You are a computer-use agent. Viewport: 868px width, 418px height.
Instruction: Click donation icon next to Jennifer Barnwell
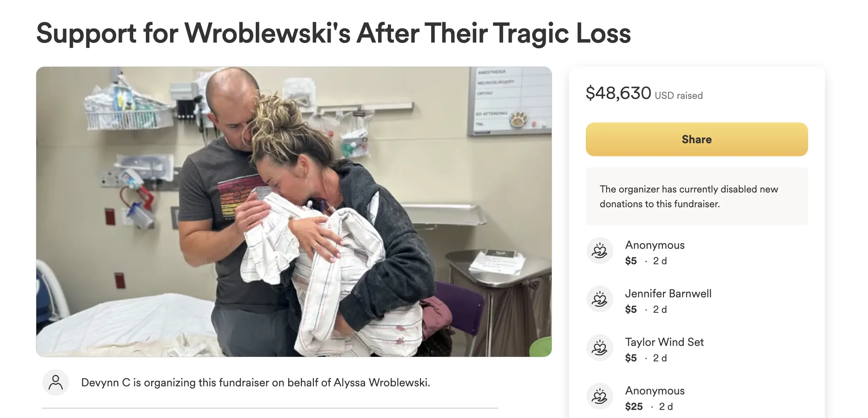[600, 299]
